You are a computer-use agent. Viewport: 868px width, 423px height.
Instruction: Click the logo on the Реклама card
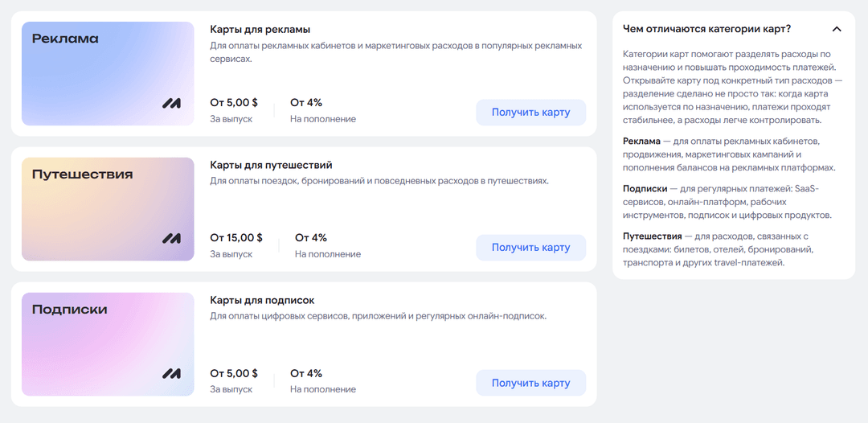click(171, 104)
